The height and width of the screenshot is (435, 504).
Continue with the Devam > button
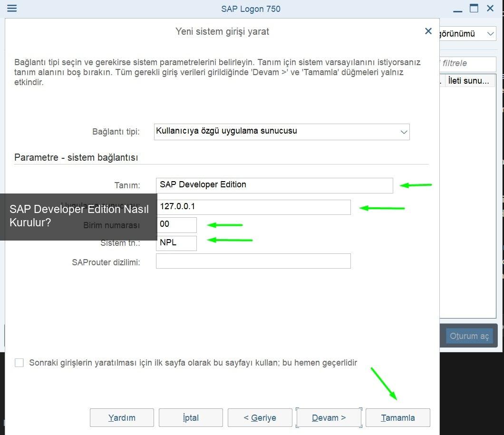point(329,418)
